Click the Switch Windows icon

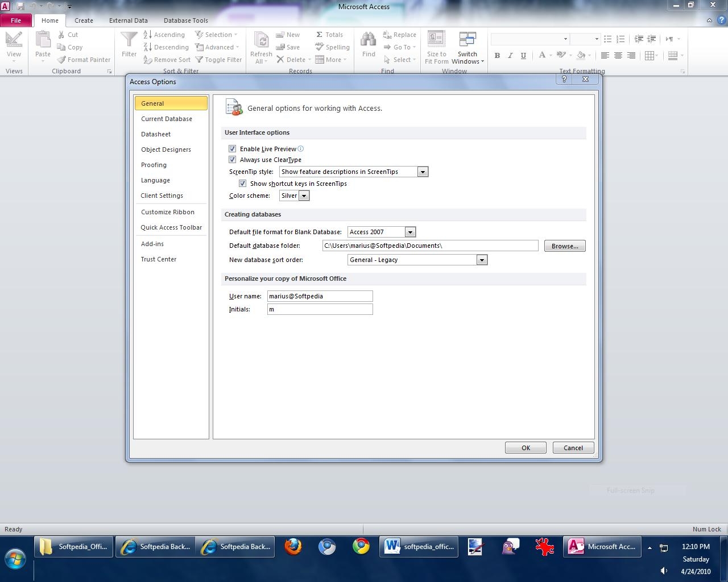point(468,40)
